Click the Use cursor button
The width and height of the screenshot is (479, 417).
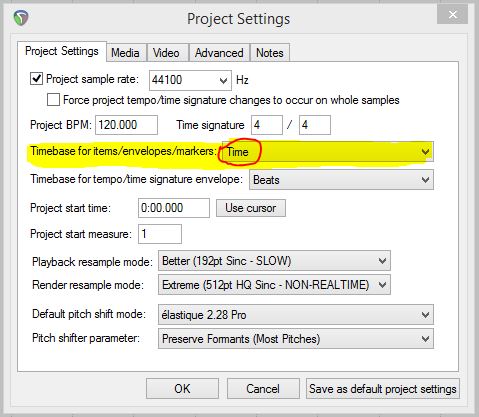(251, 208)
